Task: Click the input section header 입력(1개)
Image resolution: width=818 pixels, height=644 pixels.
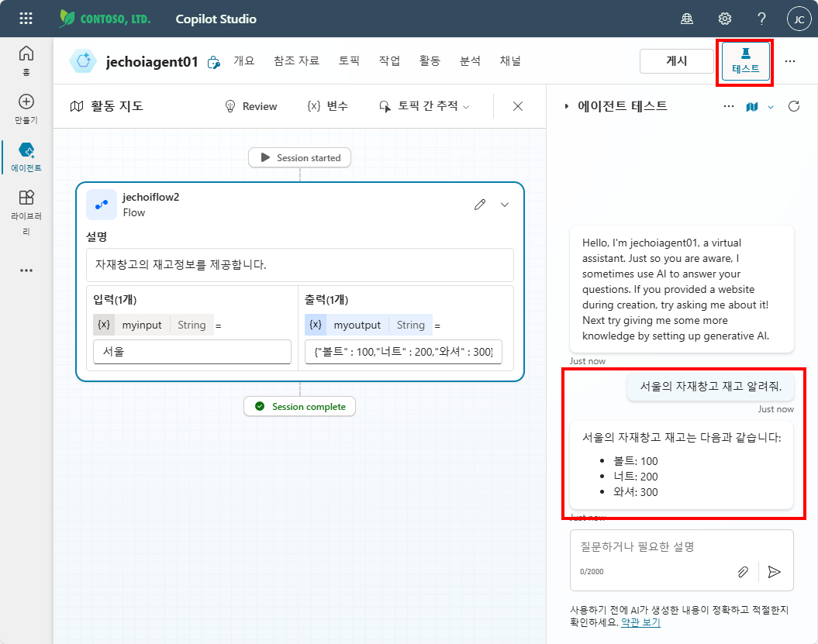Action: (115, 300)
